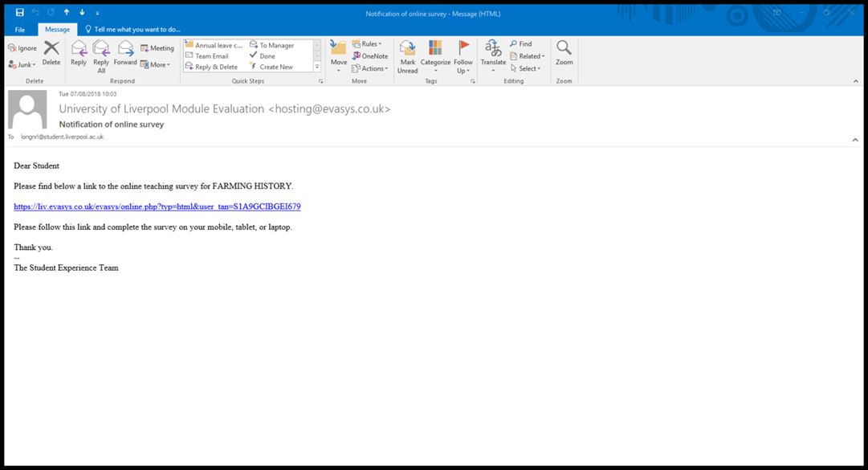
Task: Click the line mentioning FARMING HISTORY
Action: click(154, 186)
